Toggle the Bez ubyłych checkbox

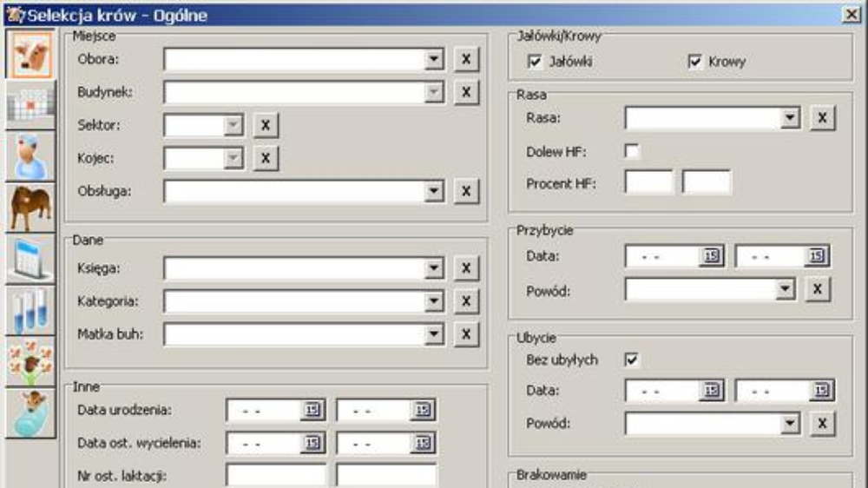coord(633,359)
